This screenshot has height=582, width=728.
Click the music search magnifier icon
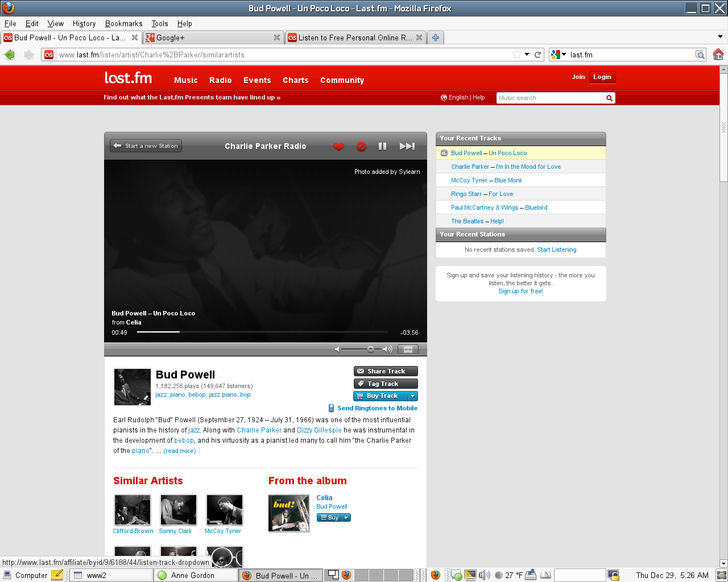610,98
